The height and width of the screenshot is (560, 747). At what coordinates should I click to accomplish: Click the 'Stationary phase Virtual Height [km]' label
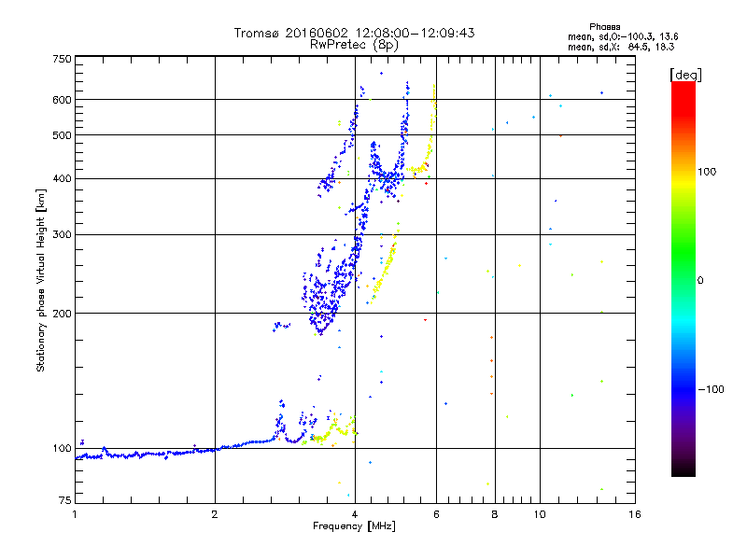(x=41, y=280)
